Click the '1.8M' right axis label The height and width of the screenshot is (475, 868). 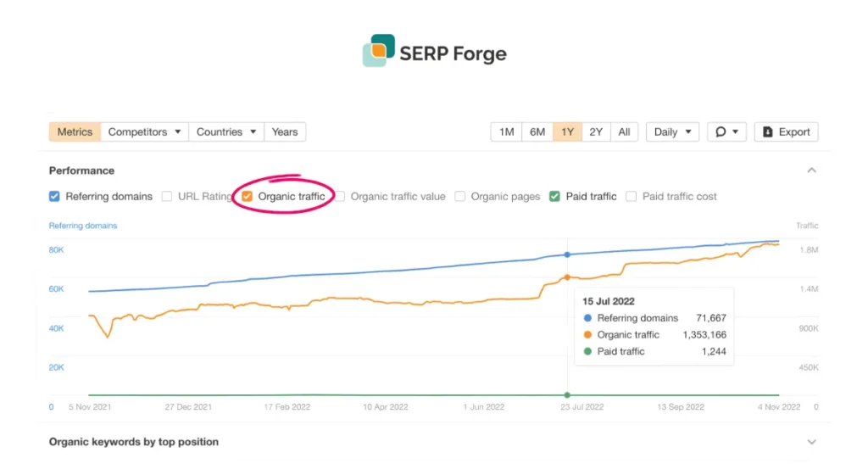click(808, 249)
